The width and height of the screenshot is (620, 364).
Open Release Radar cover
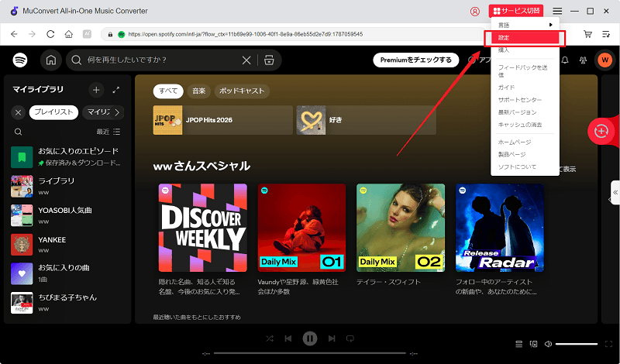500,228
